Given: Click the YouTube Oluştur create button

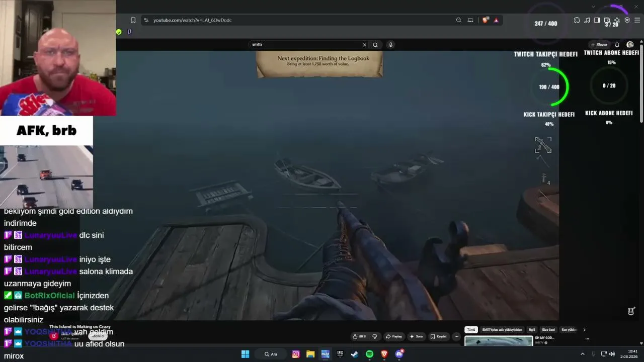Looking at the screenshot, I should [x=599, y=45].
